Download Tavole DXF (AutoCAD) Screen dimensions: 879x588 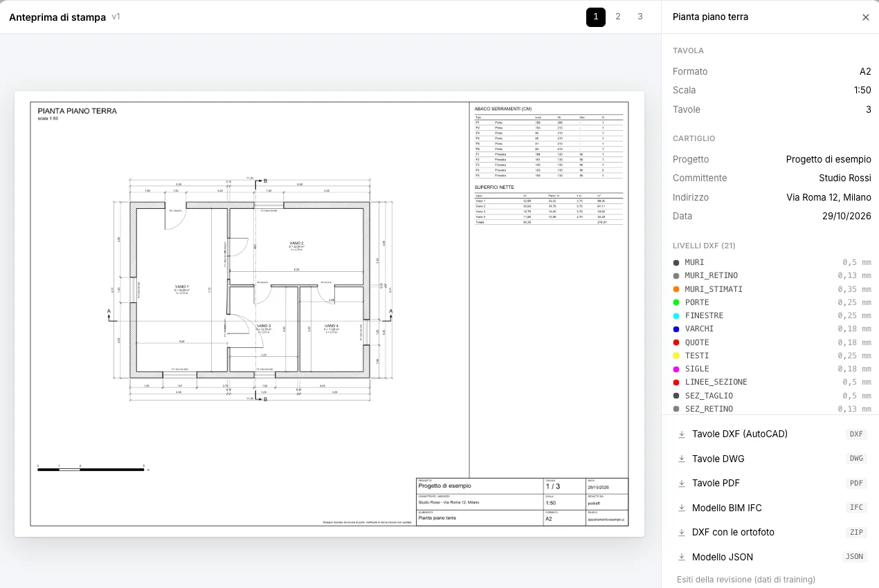(x=770, y=434)
